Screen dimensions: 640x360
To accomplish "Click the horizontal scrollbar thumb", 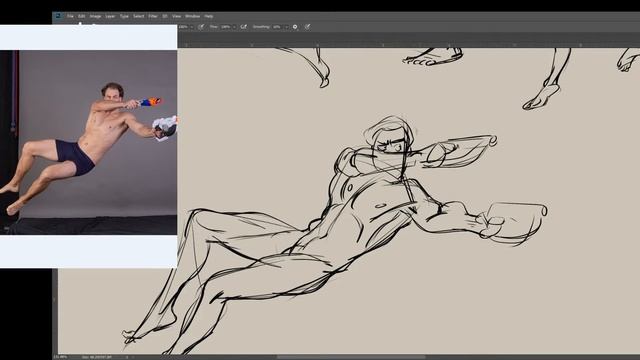I will point(351,357).
